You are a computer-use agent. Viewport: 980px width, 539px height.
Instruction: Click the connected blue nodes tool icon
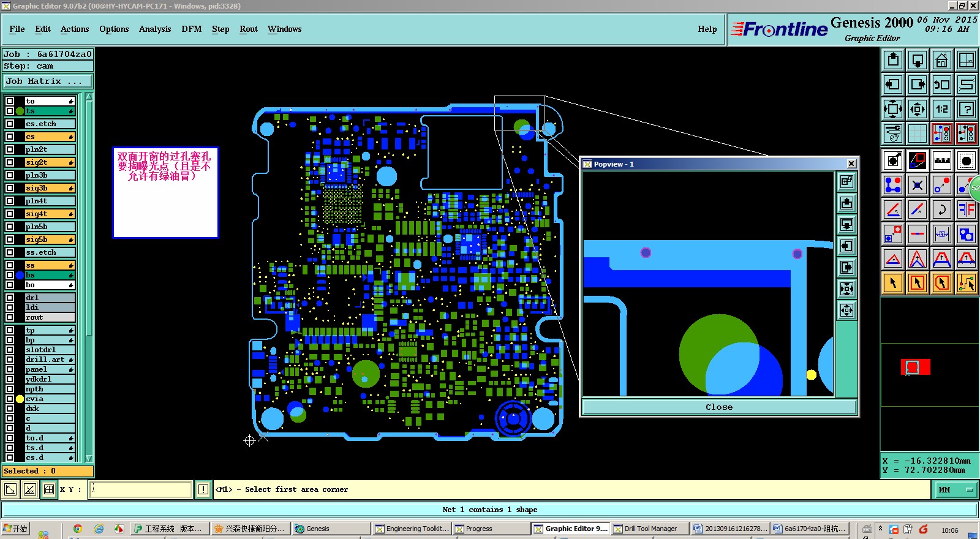[893, 185]
